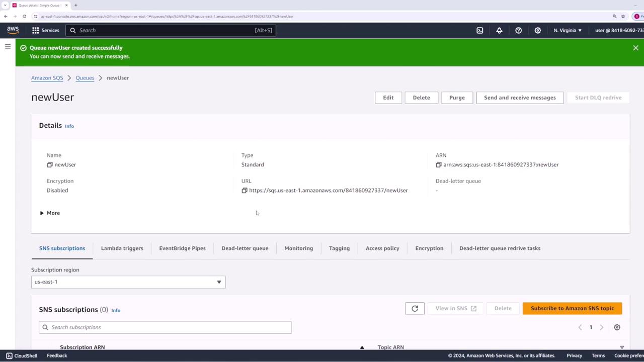Click the Search subscriptions field
Viewport: 644px width, 362px height.
click(165, 327)
